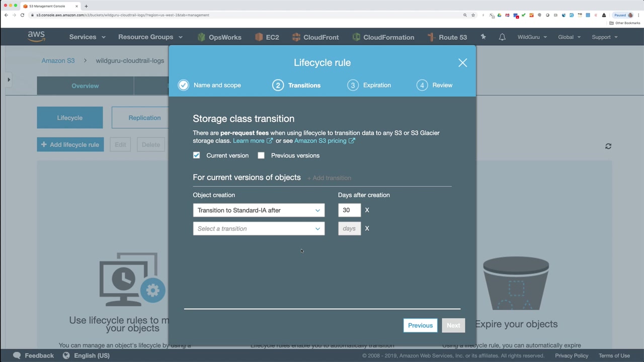Click the Edit button
The height and width of the screenshot is (362, 644).
point(120,145)
